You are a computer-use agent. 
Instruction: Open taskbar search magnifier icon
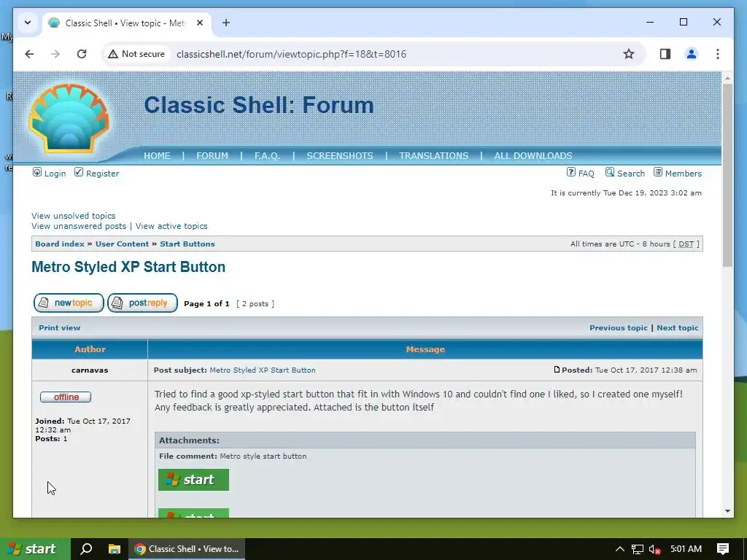point(86,549)
